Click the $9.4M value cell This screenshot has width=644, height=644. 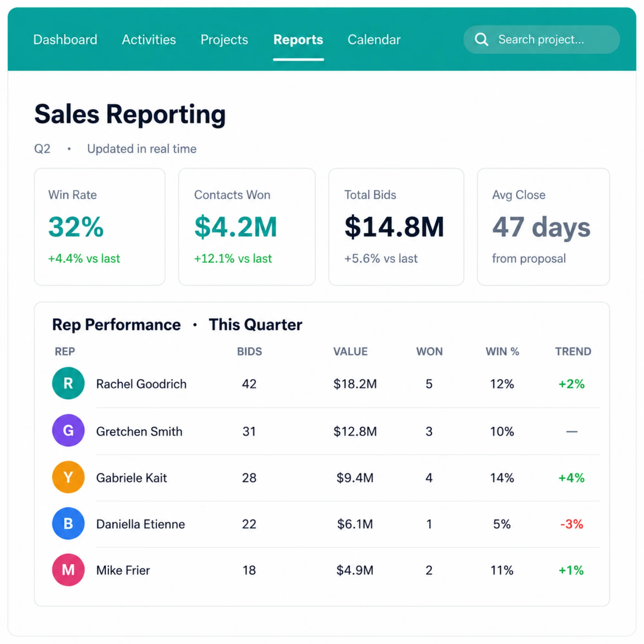(x=355, y=478)
